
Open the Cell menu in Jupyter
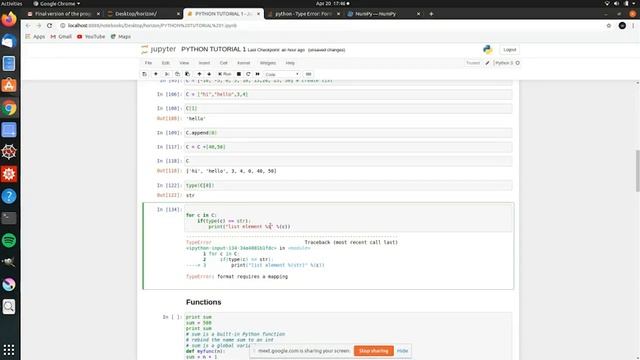coord(223,63)
